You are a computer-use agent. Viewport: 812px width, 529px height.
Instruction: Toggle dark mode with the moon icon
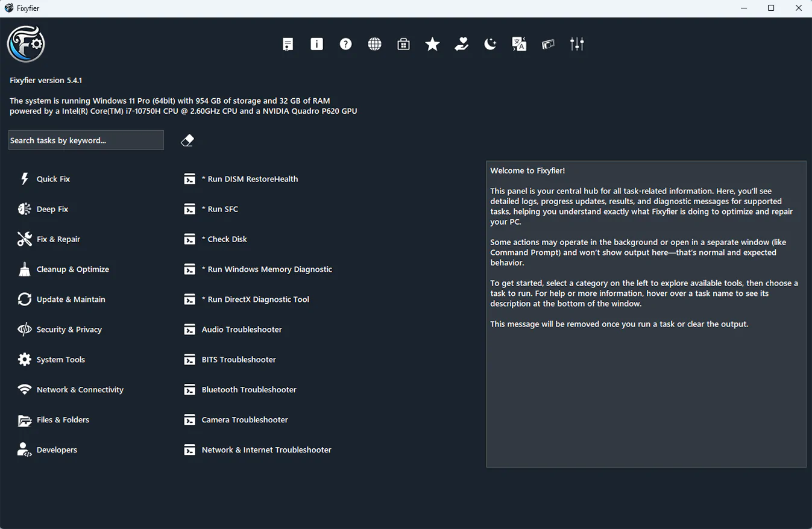point(490,43)
